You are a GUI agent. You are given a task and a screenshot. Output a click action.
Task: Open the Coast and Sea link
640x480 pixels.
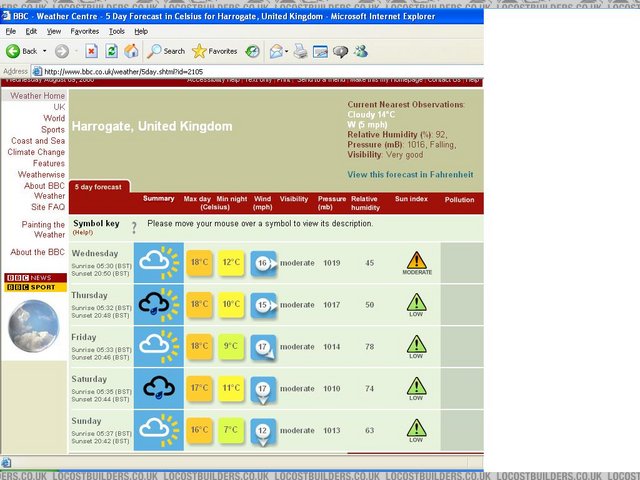(38, 141)
